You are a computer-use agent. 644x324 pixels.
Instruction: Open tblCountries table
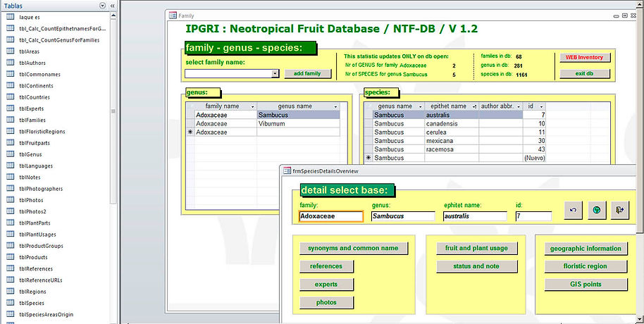[34, 98]
